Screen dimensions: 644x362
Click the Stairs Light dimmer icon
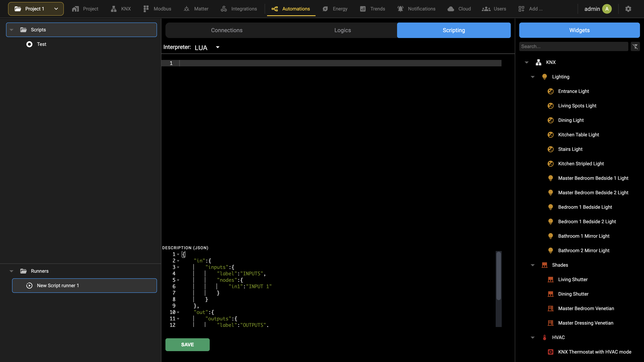550,149
